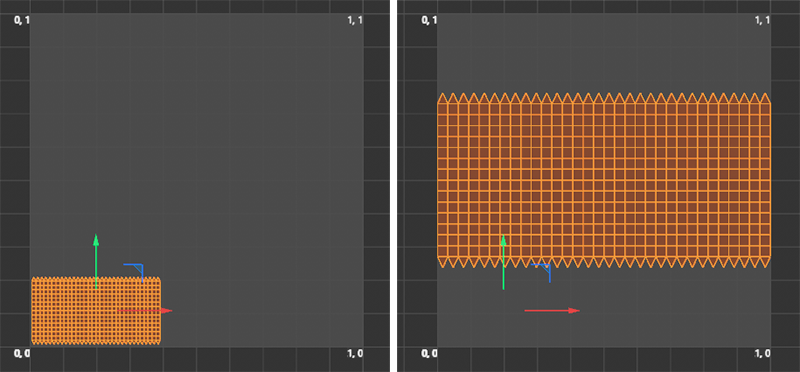
Task: Click the "1, 0" label in left view
Action: (355, 353)
